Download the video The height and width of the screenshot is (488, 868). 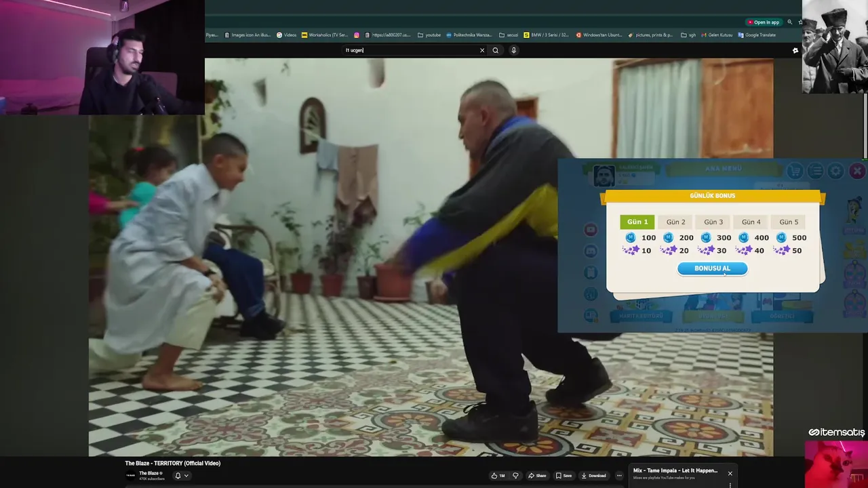pyautogui.click(x=593, y=476)
